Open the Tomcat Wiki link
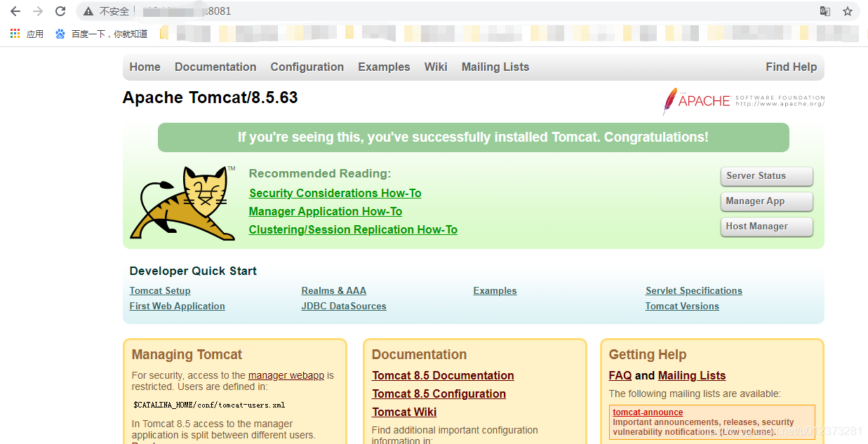868x444 pixels. coord(404,412)
